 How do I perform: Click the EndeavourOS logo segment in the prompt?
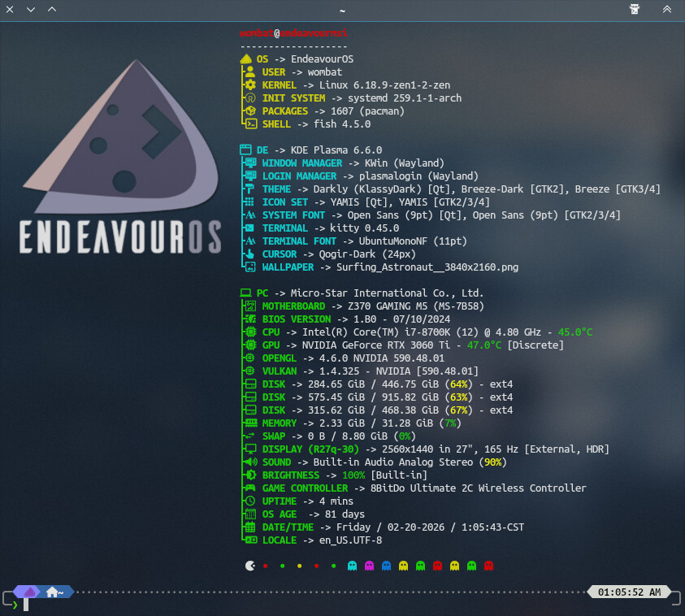(x=28, y=592)
